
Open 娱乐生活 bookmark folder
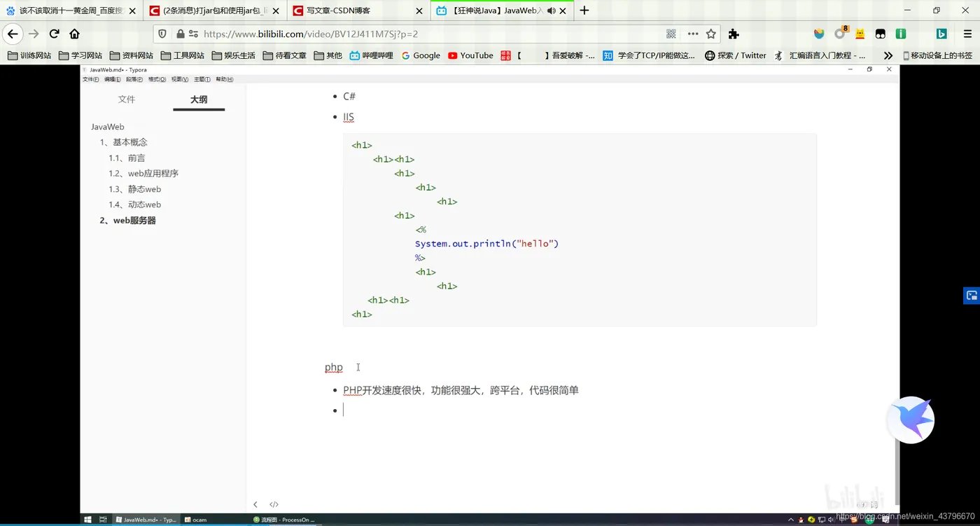point(233,55)
